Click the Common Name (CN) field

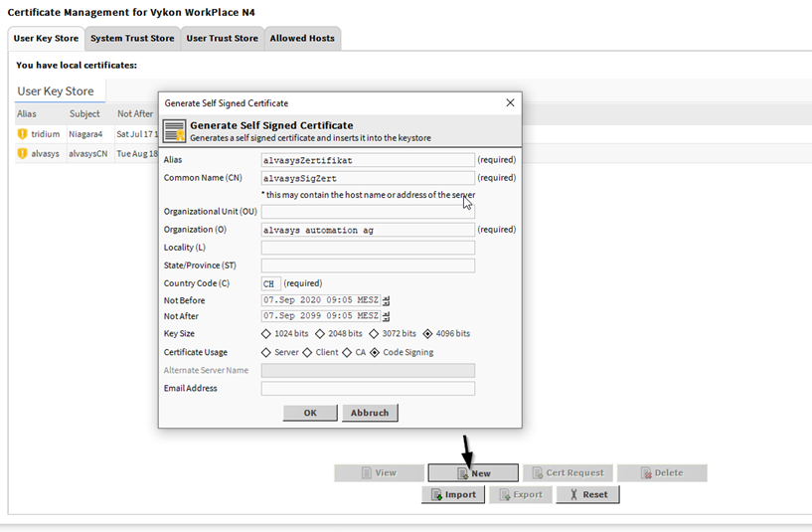click(x=368, y=178)
